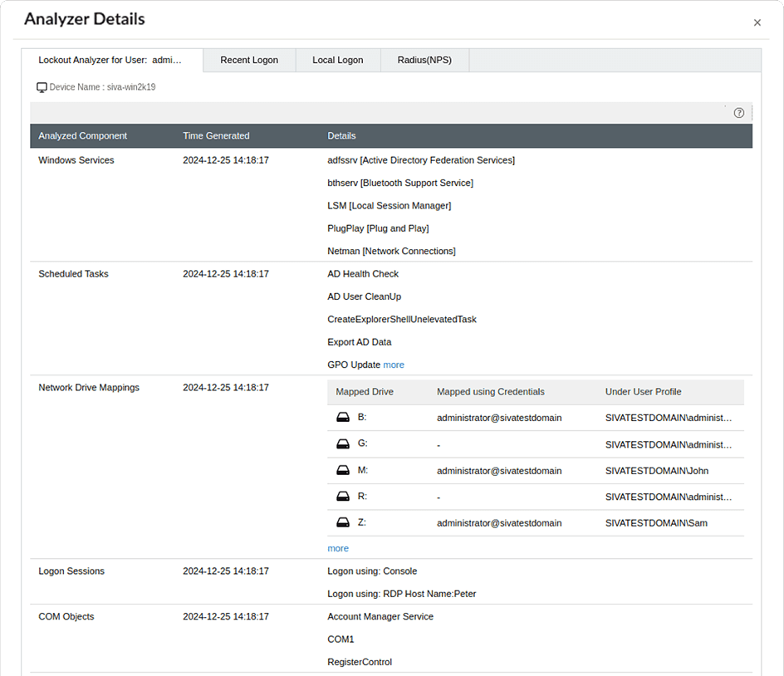Open the help question mark icon
The image size is (784, 676).
(x=739, y=112)
